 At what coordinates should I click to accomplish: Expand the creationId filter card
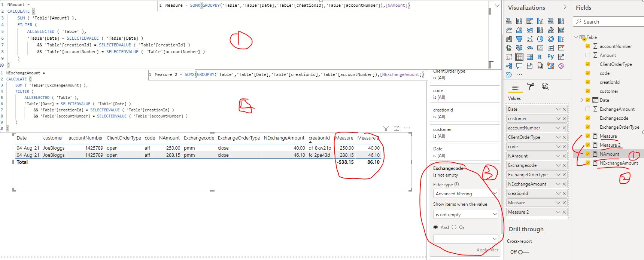pyautogui.click(x=465, y=113)
